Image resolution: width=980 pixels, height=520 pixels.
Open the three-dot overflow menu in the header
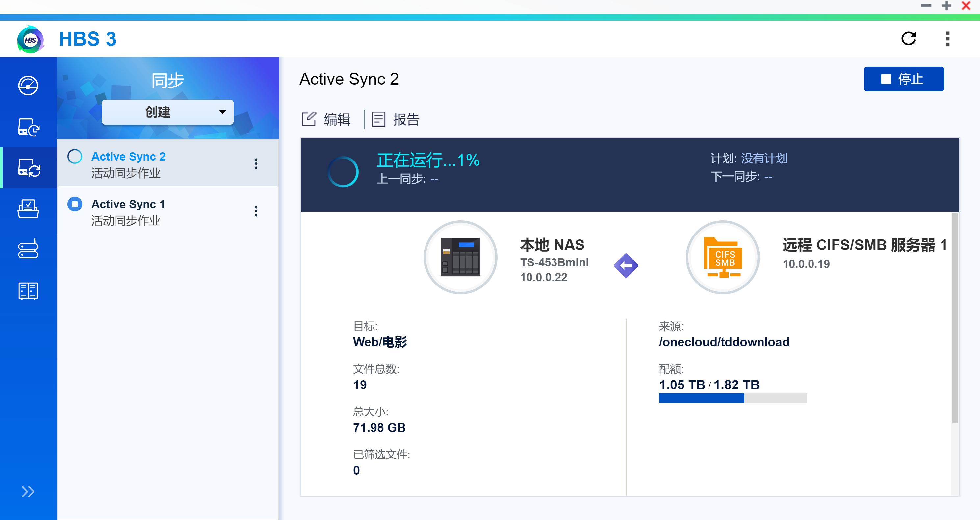(946, 38)
